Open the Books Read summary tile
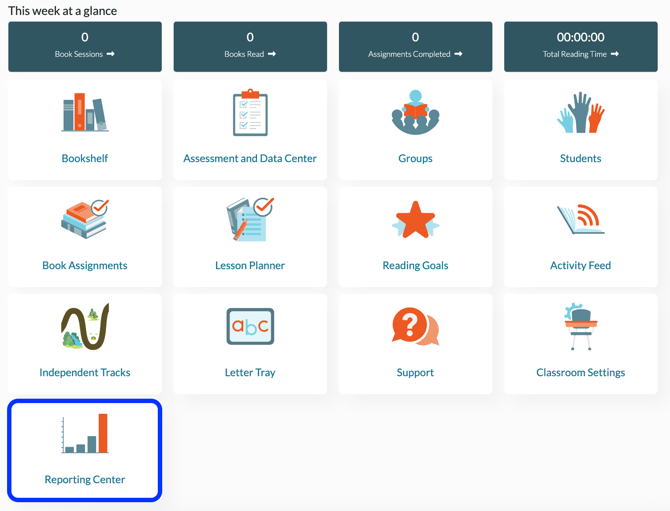The image size is (670, 511). click(250, 47)
